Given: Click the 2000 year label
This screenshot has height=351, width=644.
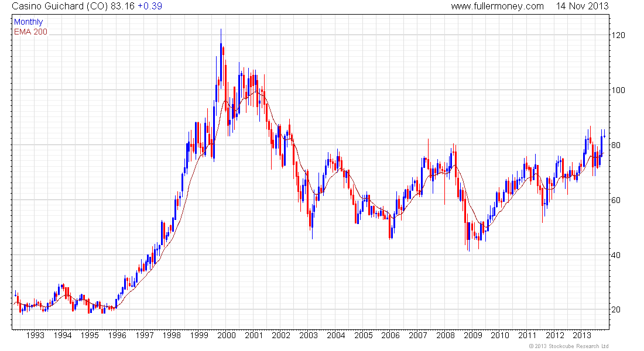Looking at the screenshot, I should 227,335.
